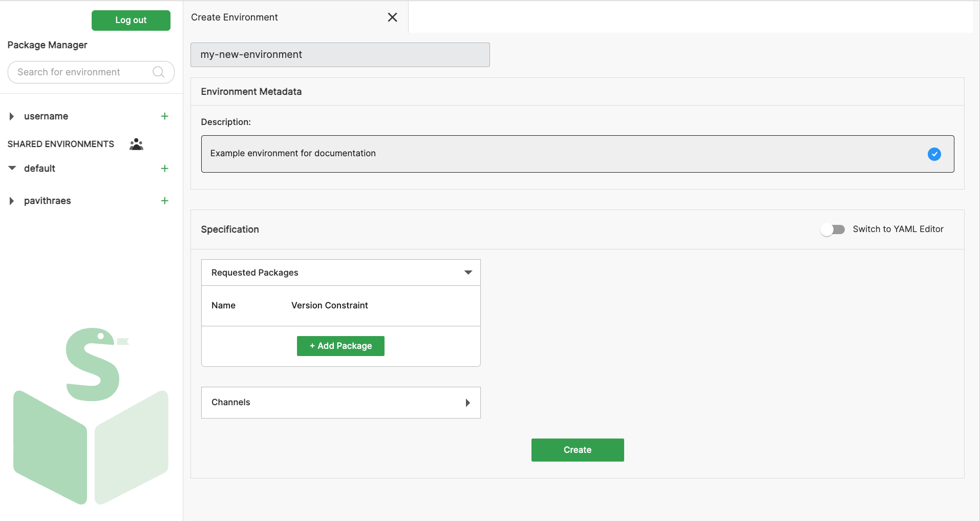Click the search magnifier icon
The width and height of the screenshot is (980, 521).
158,72
